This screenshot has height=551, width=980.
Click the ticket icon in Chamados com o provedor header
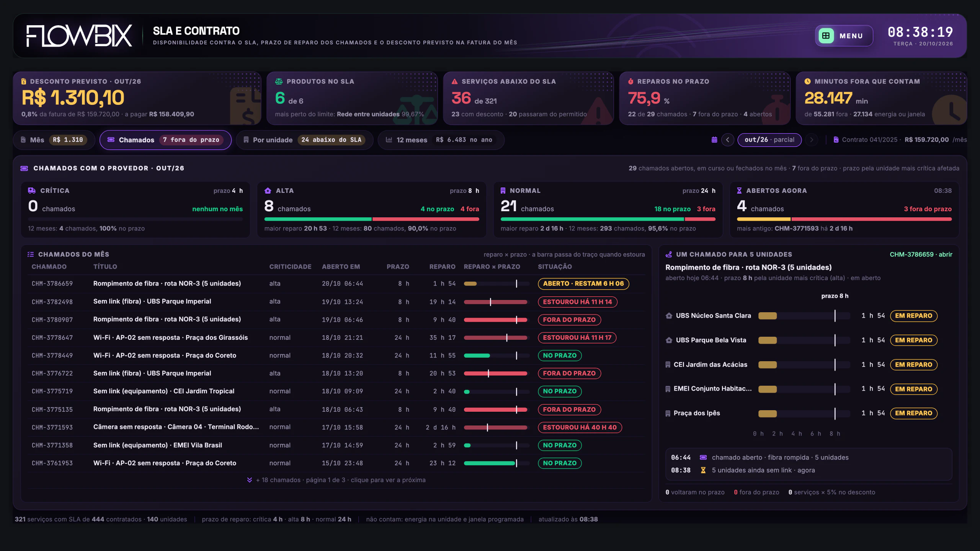pos(24,168)
